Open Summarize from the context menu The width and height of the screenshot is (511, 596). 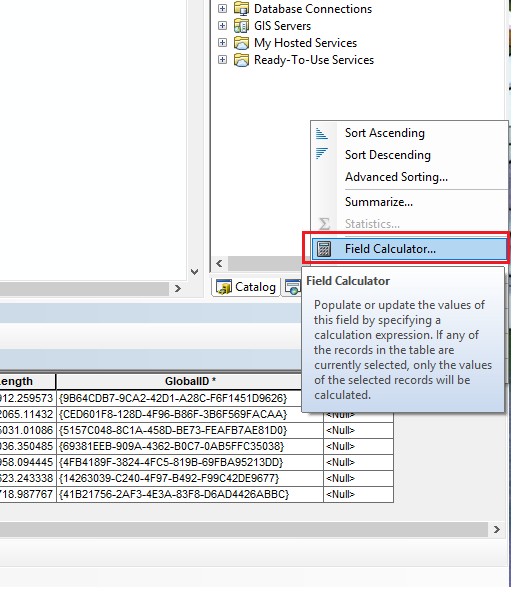tap(410, 202)
